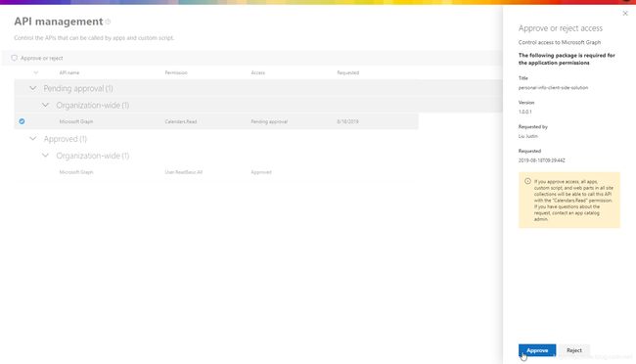Select Microsoft Graph in the pending row
The height and width of the screenshot is (364, 636).
(76, 121)
